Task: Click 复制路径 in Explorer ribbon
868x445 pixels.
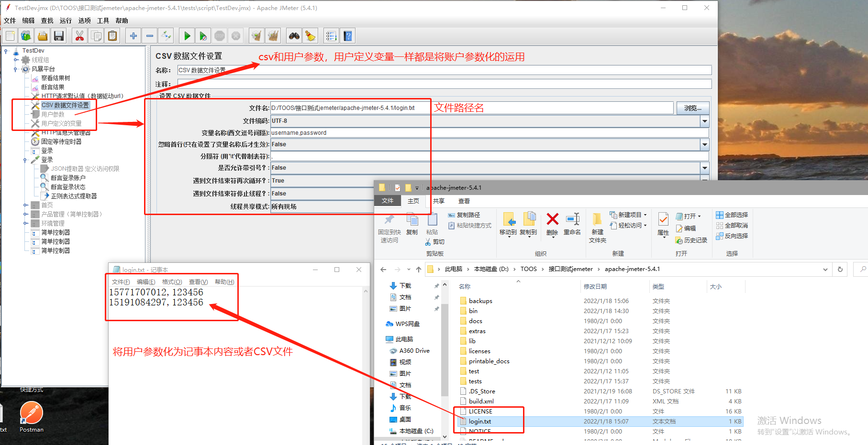Action: pyautogui.click(x=464, y=215)
